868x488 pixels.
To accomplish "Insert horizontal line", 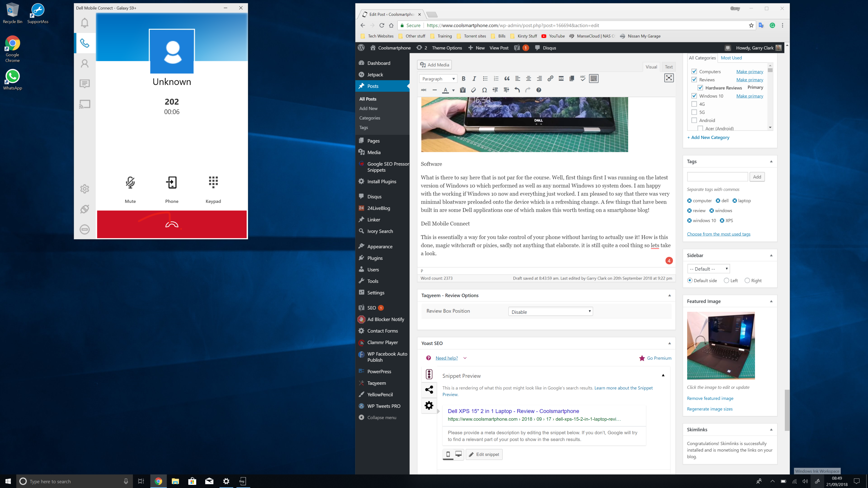I will [x=435, y=90].
